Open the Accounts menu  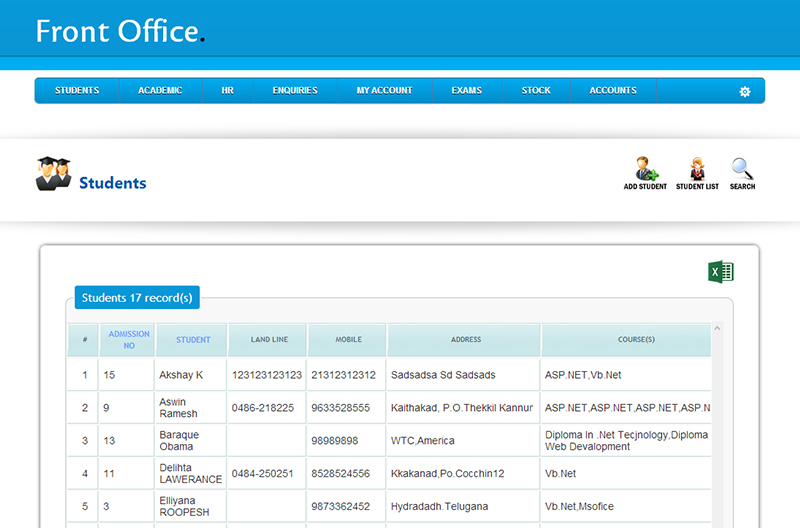click(613, 91)
